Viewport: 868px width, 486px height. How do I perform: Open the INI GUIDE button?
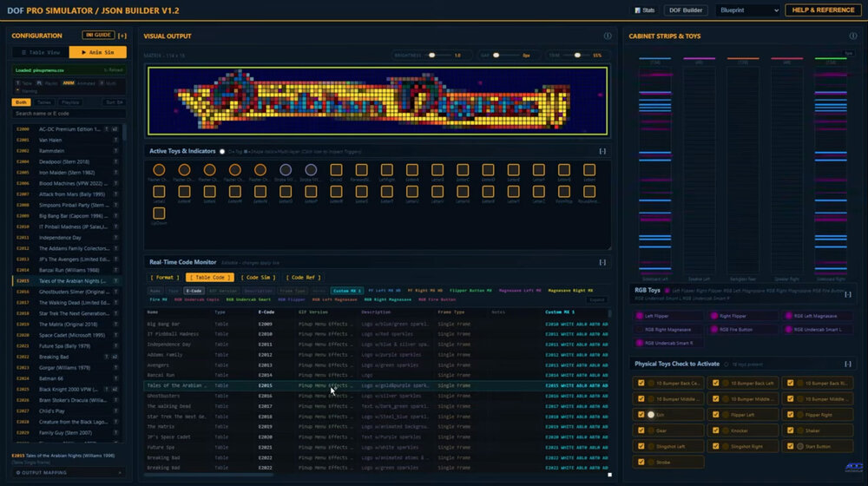98,35
